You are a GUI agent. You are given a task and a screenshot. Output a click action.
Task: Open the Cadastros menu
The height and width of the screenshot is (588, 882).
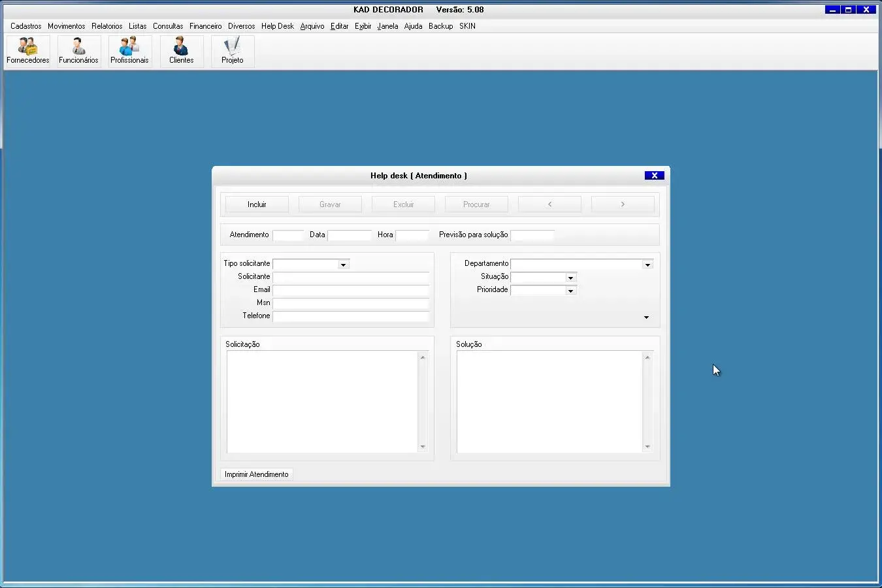pyautogui.click(x=25, y=26)
